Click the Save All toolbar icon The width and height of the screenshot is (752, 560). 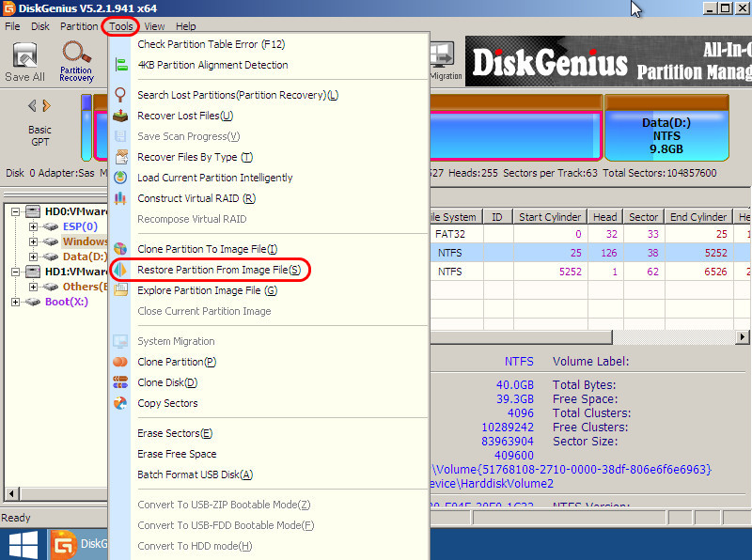(x=25, y=55)
